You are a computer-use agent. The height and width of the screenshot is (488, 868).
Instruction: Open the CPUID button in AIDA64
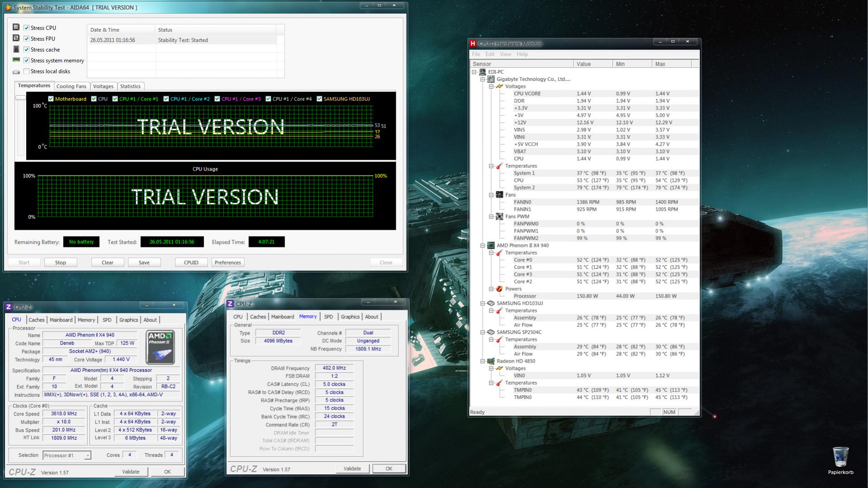(191, 262)
